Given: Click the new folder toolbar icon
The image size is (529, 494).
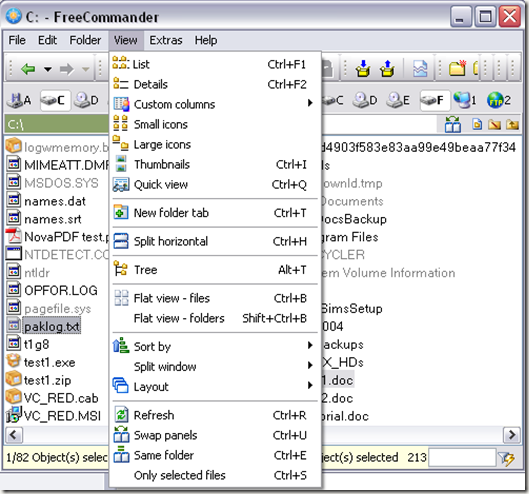Looking at the screenshot, I should tap(457, 68).
